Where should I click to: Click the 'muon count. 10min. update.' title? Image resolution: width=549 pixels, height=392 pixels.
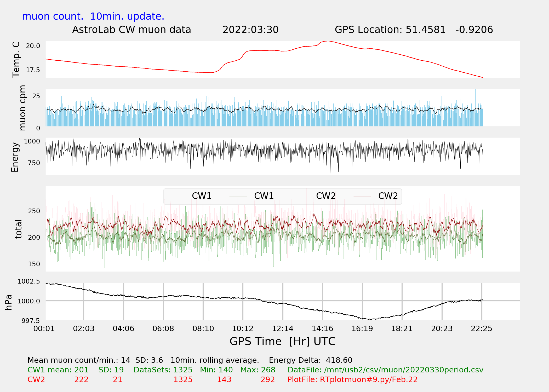[93, 16]
